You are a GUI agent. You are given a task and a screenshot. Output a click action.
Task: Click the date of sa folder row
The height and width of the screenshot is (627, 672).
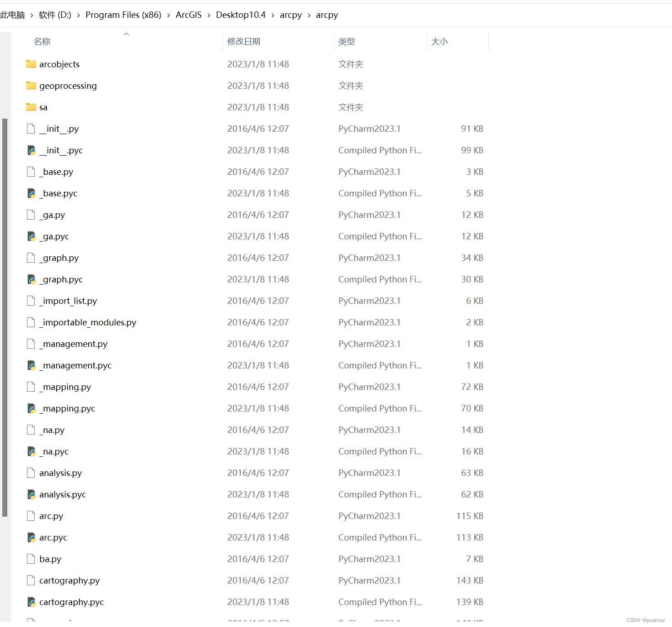[x=258, y=107]
